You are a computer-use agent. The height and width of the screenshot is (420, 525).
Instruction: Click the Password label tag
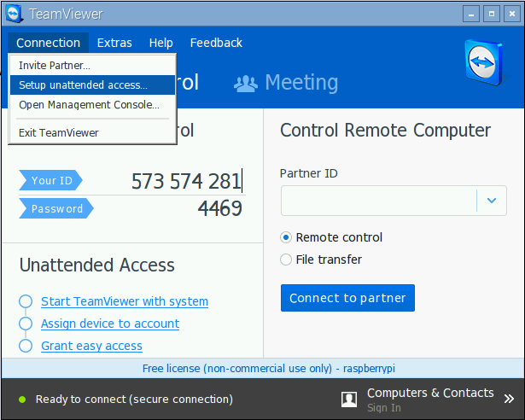click(56, 208)
